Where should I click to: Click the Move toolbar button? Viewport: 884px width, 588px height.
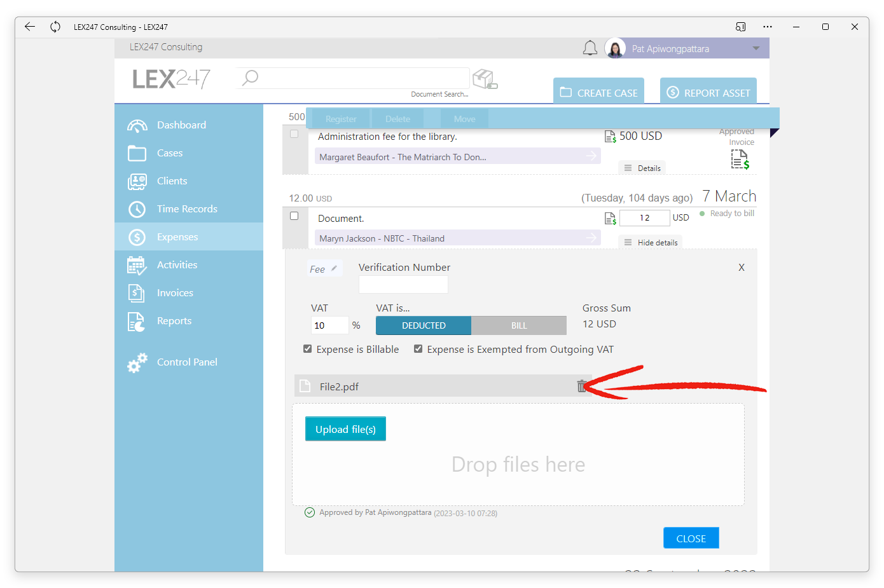(464, 119)
